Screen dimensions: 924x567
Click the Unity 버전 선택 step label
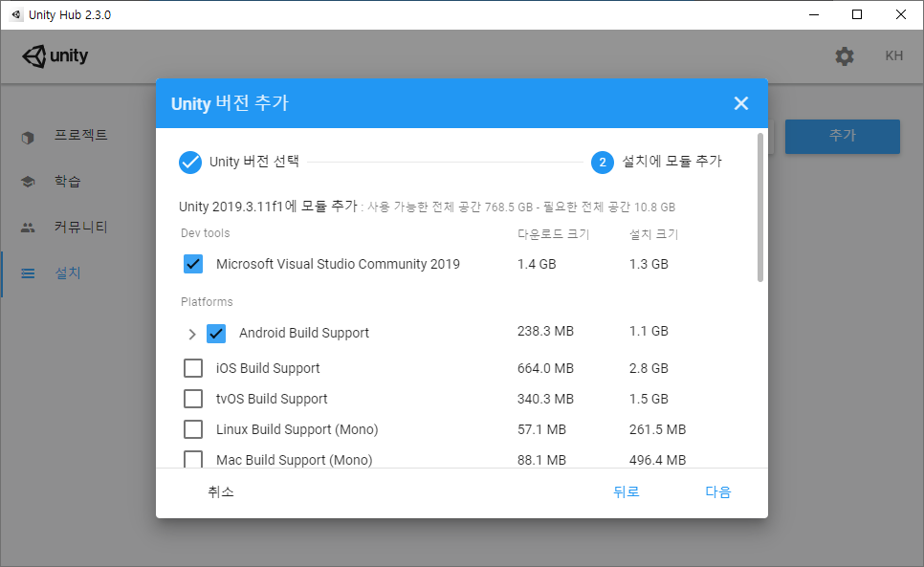click(254, 162)
